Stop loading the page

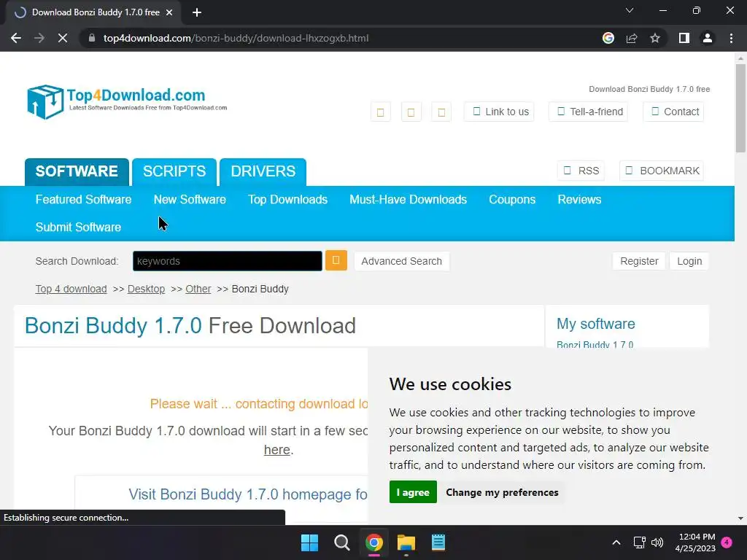tap(63, 38)
